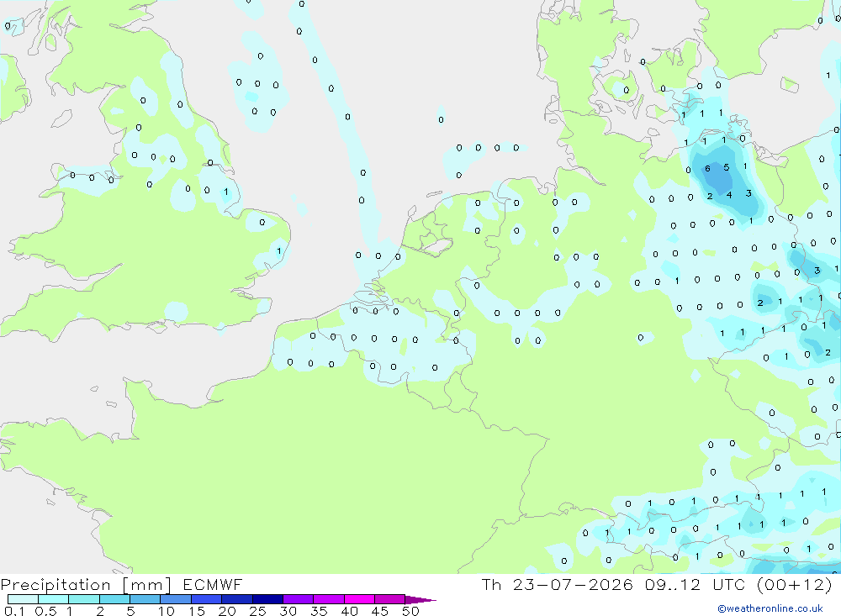This screenshot has width=841, height=616.
Task: Click the '09..12 UTC' time range text
Action: [x=695, y=584]
